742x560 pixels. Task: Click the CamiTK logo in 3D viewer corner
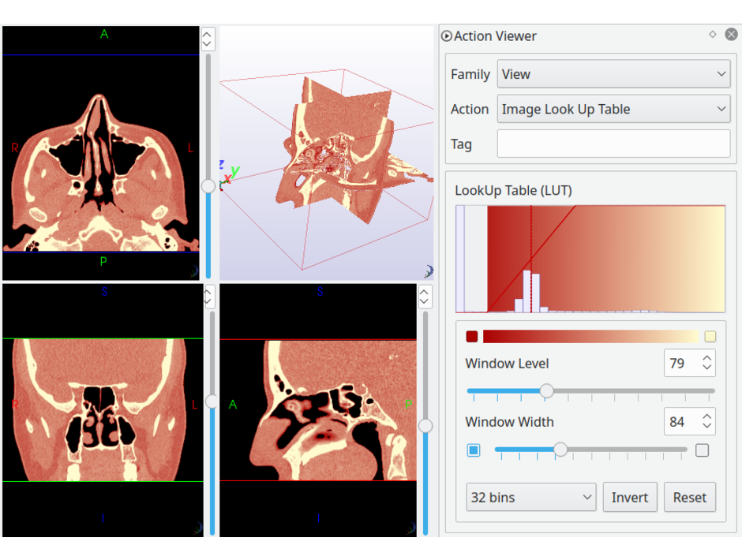[x=428, y=271]
